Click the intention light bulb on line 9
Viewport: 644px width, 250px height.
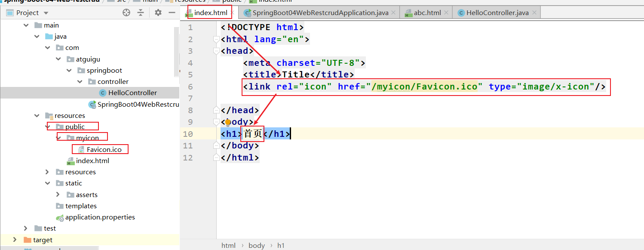coord(227,122)
